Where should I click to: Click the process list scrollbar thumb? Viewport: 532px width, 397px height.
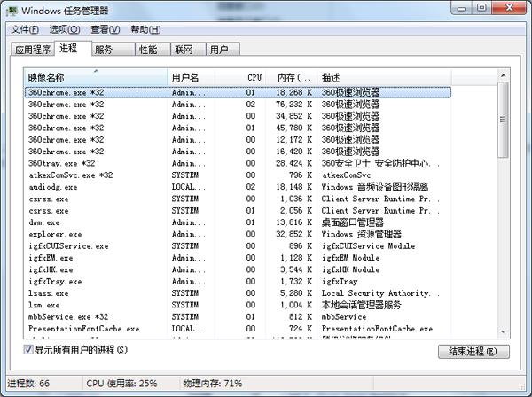click(503, 120)
